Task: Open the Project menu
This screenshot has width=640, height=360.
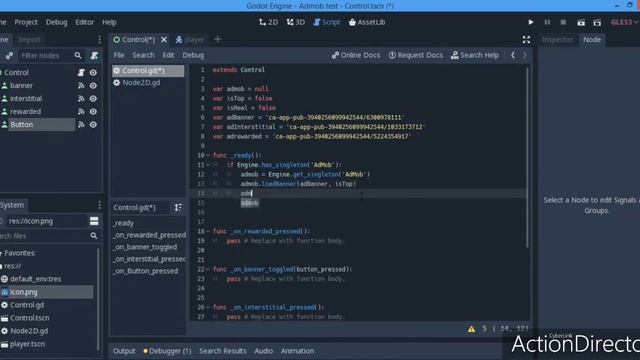Action: (x=26, y=22)
